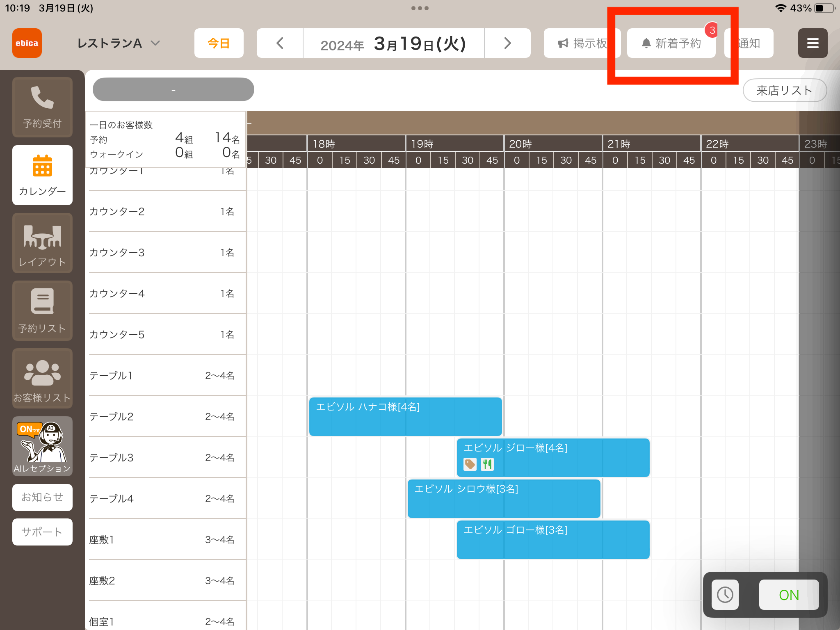Screen dimensions: 840x630
Task: Open the 掲示板 bulletin board
Action: [x=582, y=43]
